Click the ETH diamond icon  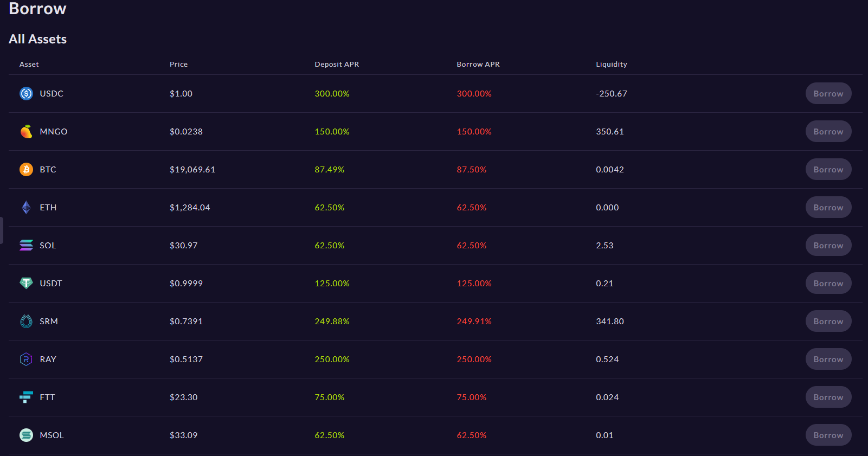tap(26, 208)
